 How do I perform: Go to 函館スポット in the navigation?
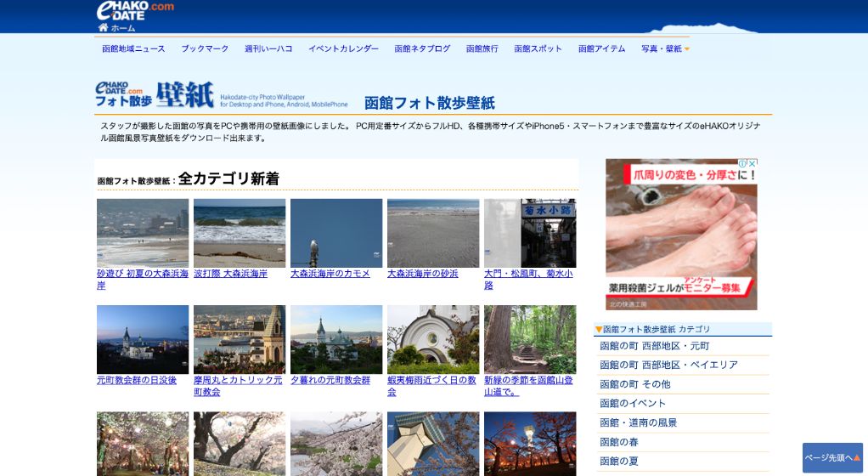[x=538, y=48]
